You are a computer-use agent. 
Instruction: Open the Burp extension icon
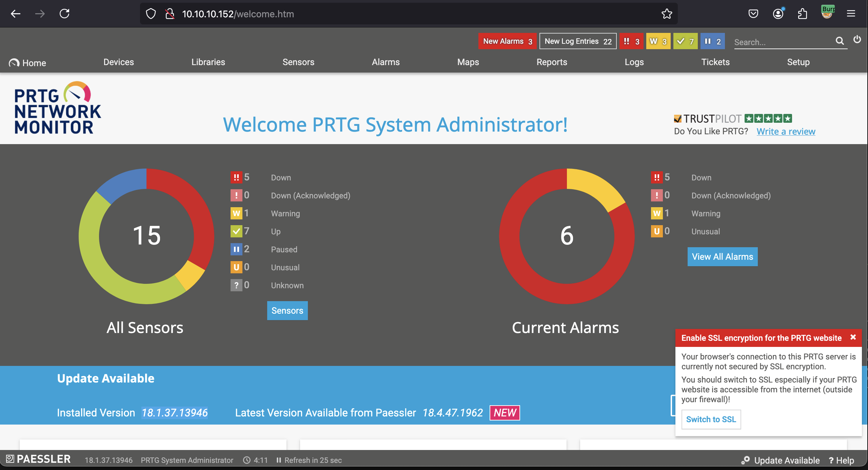(x=827, y=13)
